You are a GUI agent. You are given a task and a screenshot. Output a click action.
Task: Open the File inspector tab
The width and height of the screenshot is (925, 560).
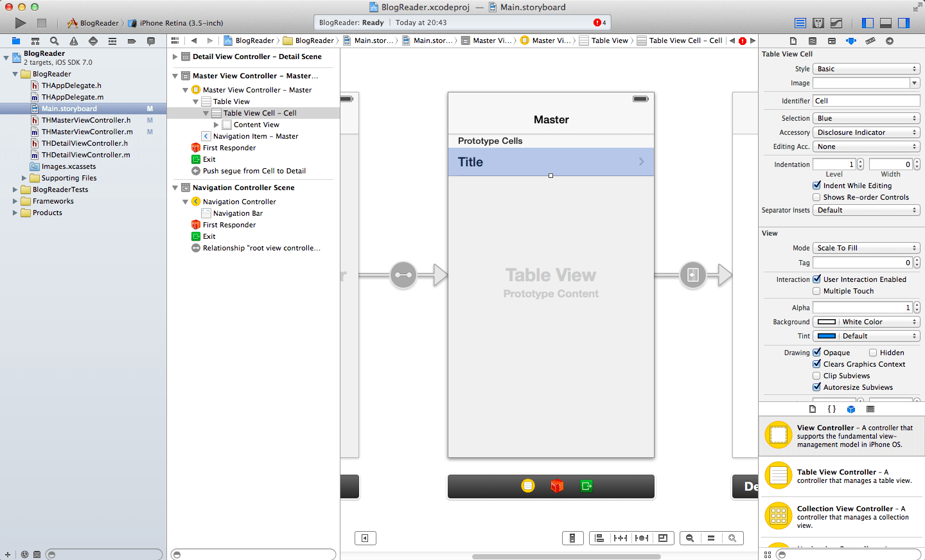[793, 41]
